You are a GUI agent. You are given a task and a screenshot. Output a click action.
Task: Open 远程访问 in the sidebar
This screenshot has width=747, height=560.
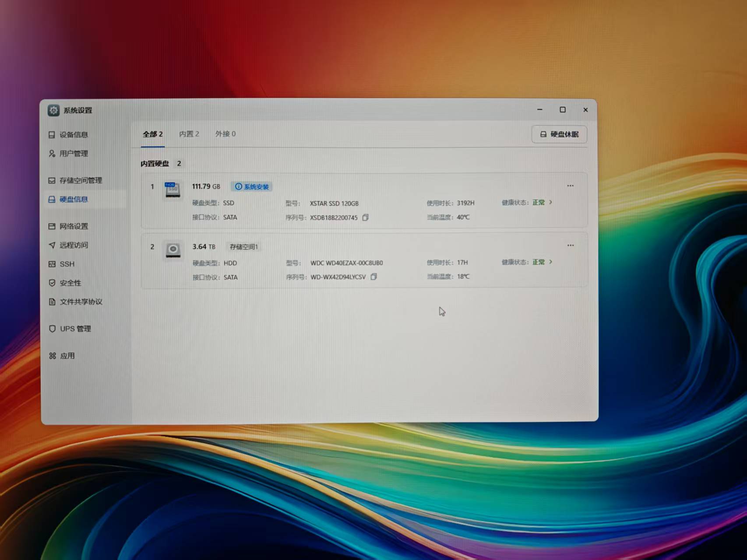[x=68, y=245]
